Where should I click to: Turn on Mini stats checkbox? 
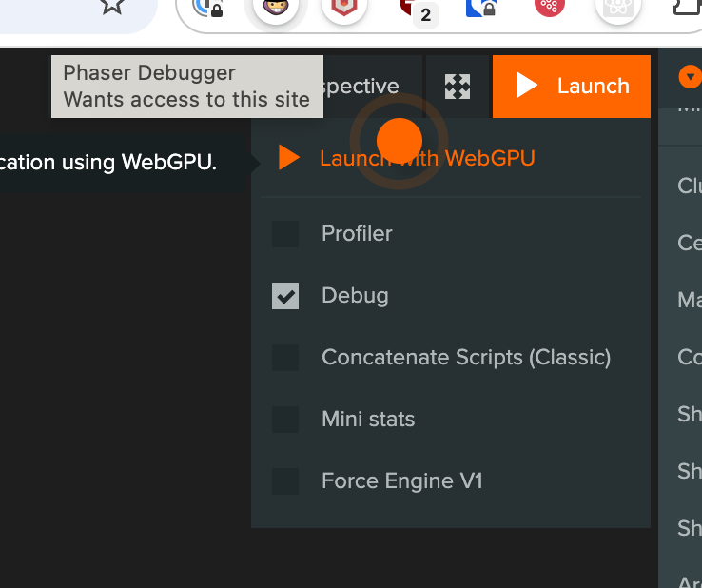click(x=285, y=420)
